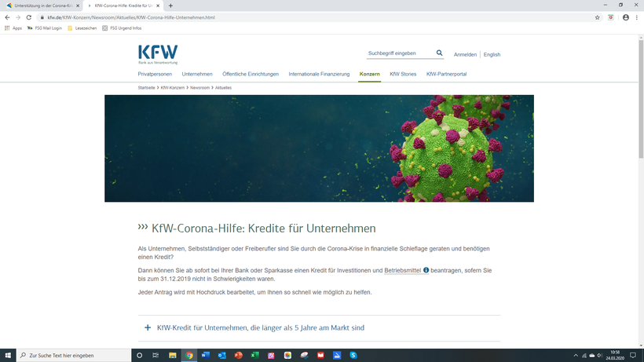Open the Chrome profile icon
644x362 pixels.
click(x=625, y=17)
